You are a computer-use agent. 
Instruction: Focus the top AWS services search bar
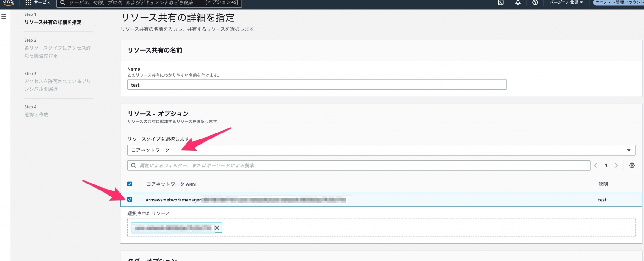(149, 3)
